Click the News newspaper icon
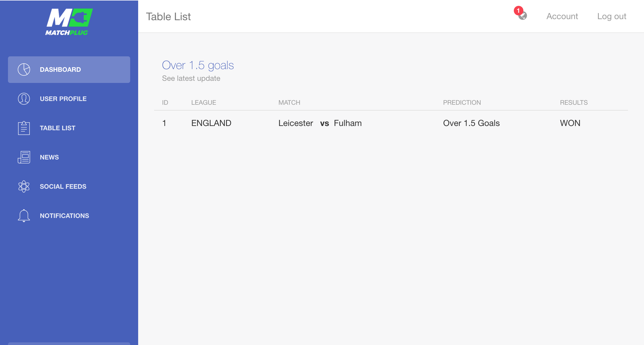Viewport: 644px width, 345px height. pyautogui.click(x=24, y=157)
